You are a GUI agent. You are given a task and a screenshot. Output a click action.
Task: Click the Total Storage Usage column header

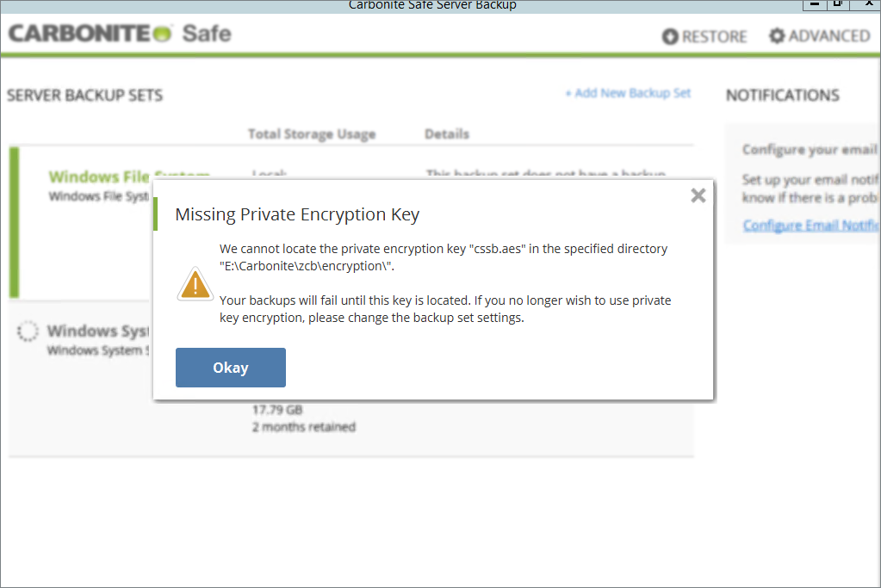click(311, 134)
